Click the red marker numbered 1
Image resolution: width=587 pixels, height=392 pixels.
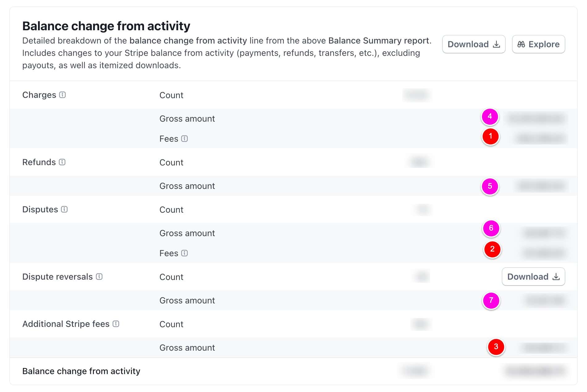490,136
